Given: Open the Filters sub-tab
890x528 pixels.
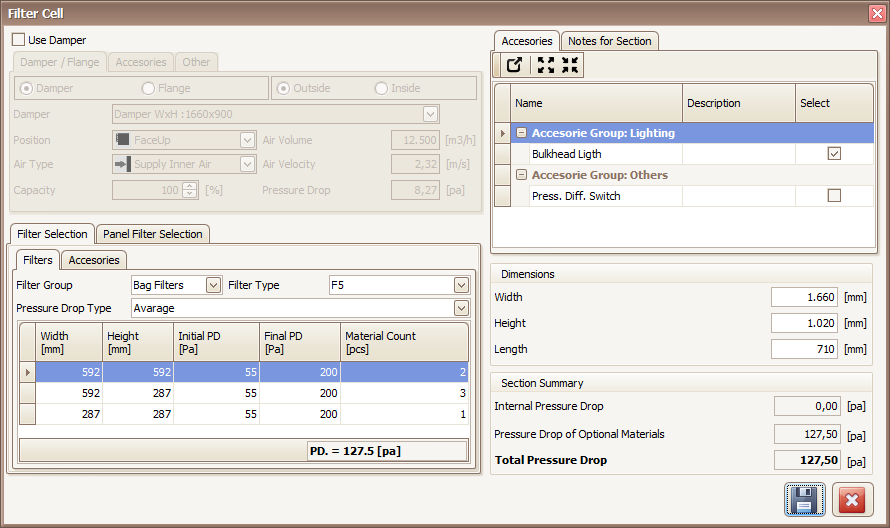Looking at the screenshot, I should click(x=37, y=260).
